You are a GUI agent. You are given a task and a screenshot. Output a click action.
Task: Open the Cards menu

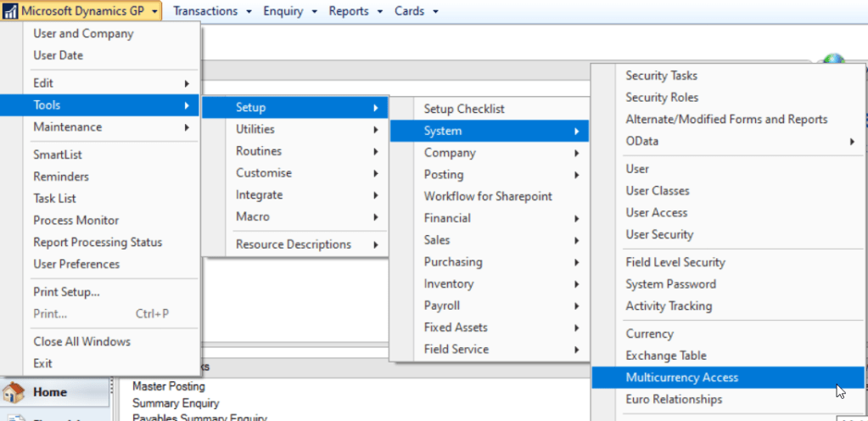click(x=417, y=11)
